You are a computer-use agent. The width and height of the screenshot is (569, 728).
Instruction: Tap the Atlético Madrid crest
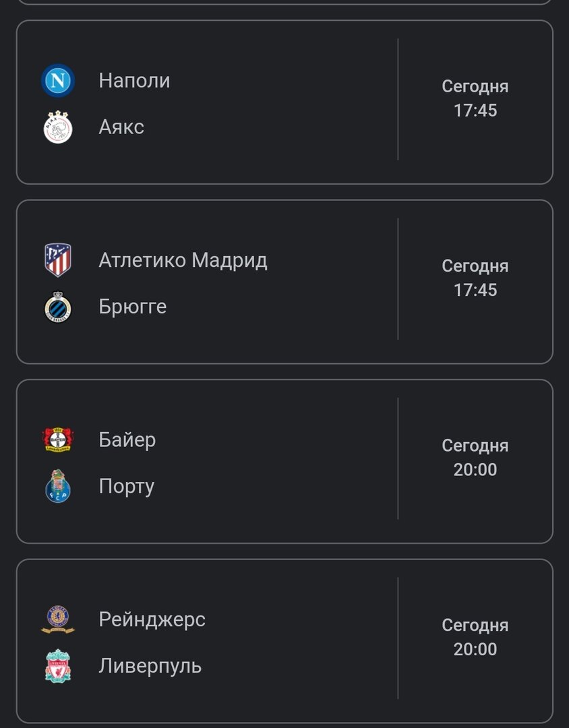pos(58,260)
